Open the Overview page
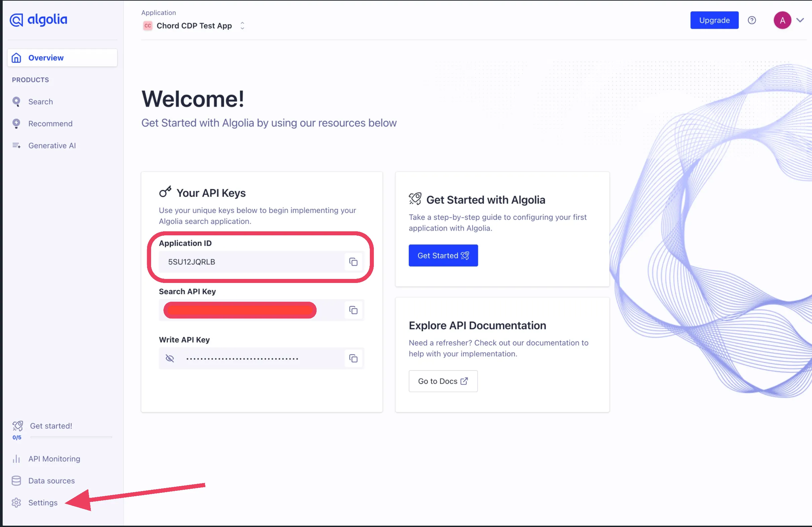 click(62, 58)
